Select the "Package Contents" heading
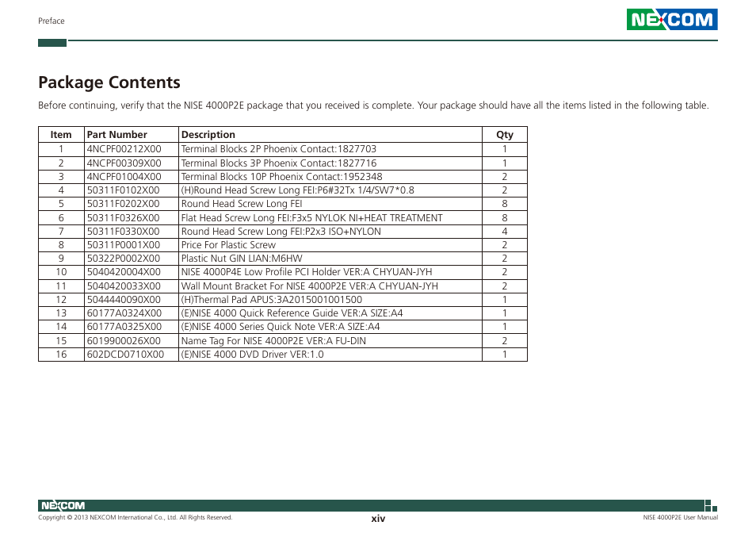 109,82
